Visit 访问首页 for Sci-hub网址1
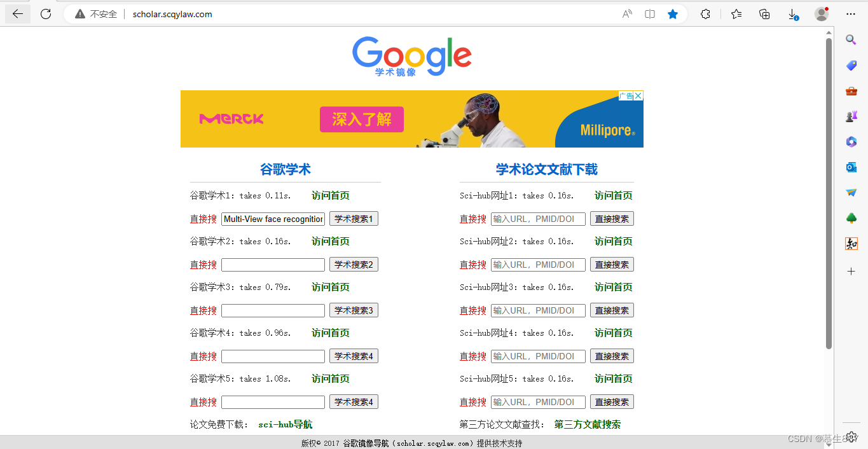Screen dimensions: 868x449 point(614,196)
